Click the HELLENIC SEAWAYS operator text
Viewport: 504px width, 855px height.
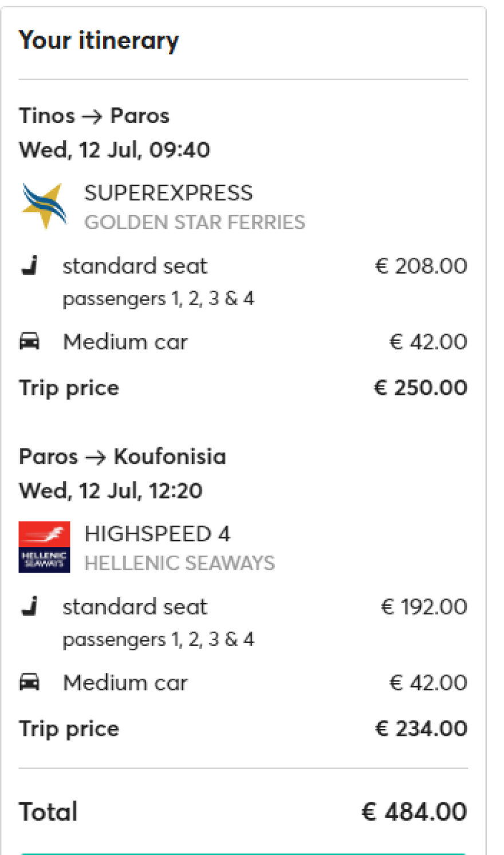click(179, 563)
